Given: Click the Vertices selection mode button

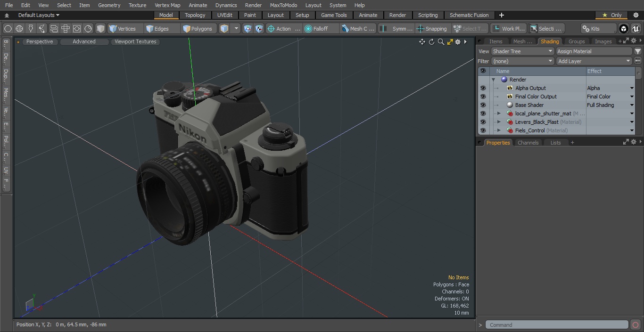Looking at the screenshot, I should [x=125, y=29].
